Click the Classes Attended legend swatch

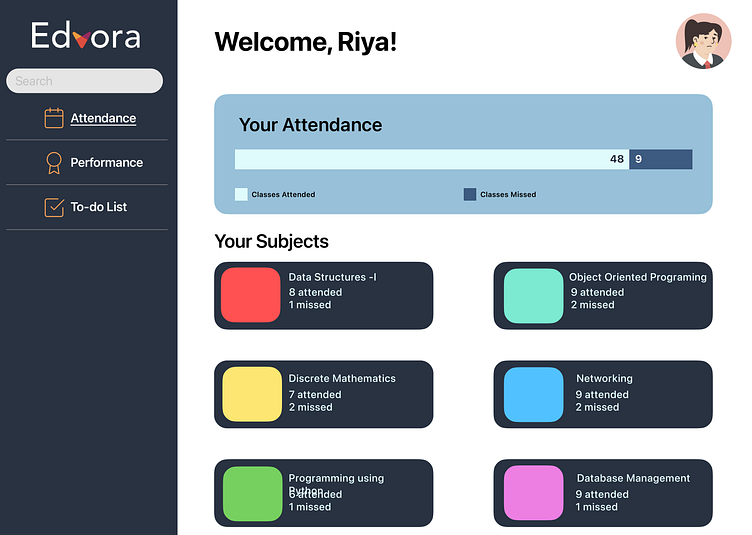(241, 195)
